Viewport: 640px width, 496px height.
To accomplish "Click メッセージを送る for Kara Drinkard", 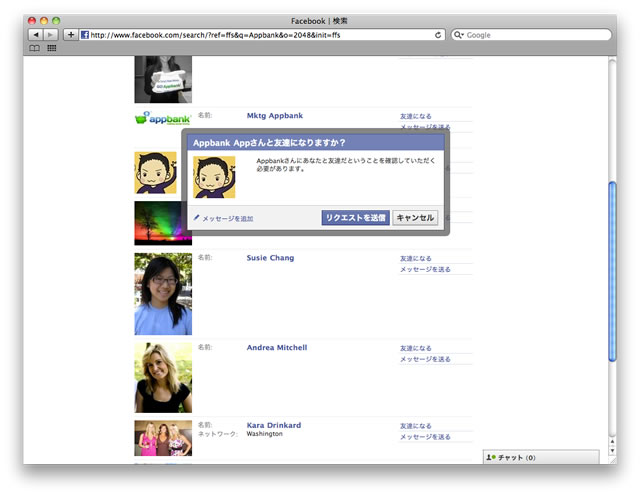I will pos(425,437).
